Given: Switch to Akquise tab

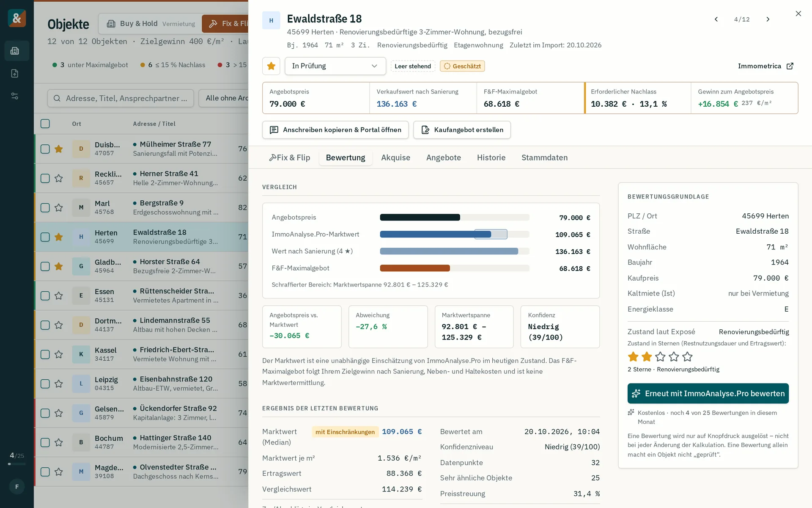Looking at the screenshot, I should click(x=395, y=157).
